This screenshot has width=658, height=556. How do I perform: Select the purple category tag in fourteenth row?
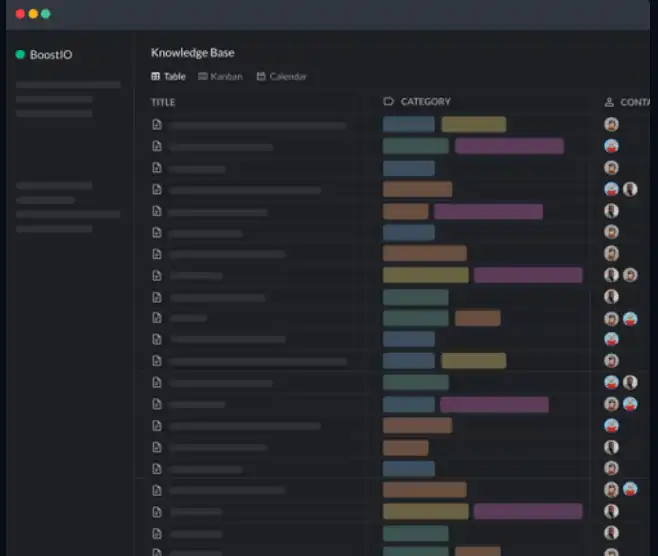coord(494,405)
